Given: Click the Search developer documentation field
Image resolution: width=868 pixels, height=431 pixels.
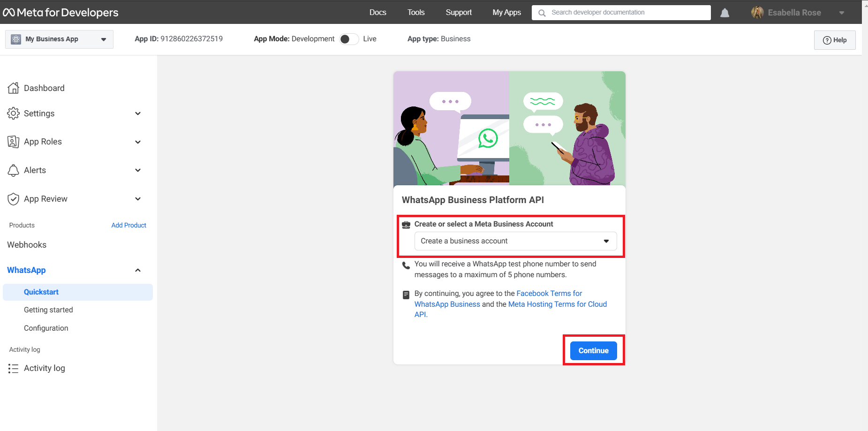Looking at the screenshot, I should tap(621, 13).
